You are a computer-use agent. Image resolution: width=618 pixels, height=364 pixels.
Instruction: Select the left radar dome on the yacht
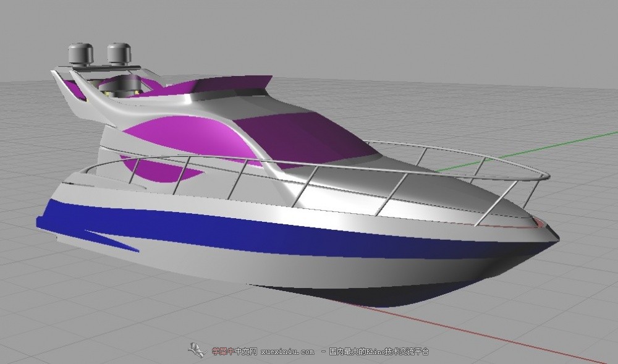point(80,53)
